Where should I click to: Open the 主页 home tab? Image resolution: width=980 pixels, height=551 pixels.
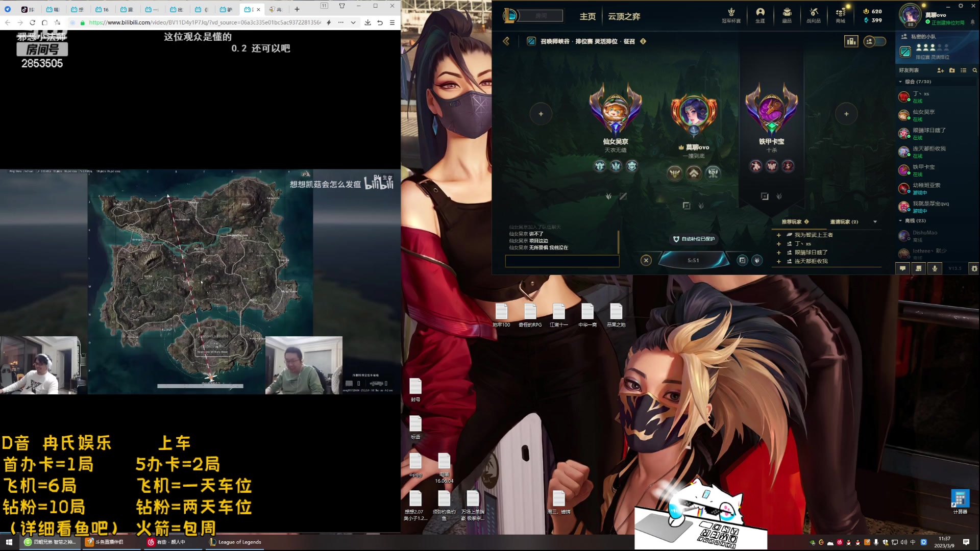[587, 16]
